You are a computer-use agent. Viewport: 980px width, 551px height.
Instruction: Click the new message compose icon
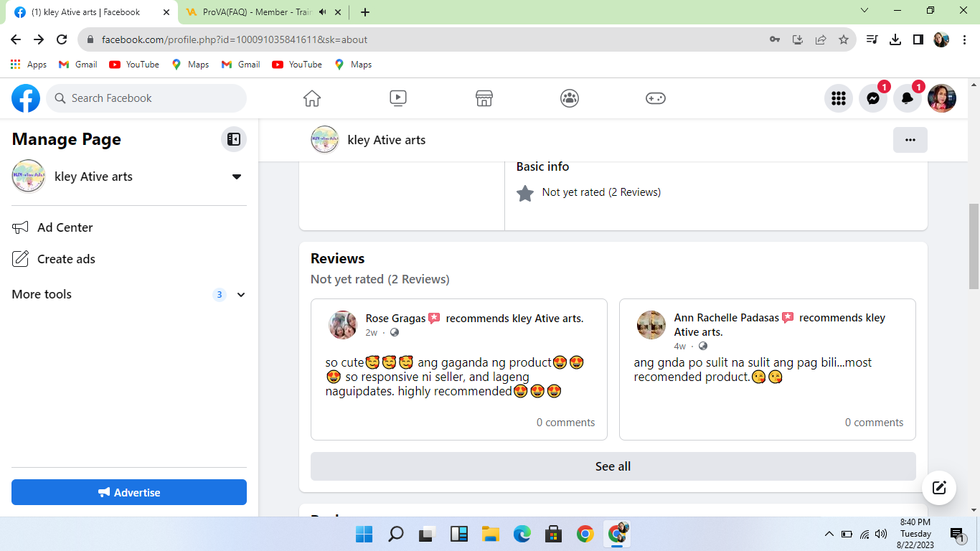(x=939, y=489)
